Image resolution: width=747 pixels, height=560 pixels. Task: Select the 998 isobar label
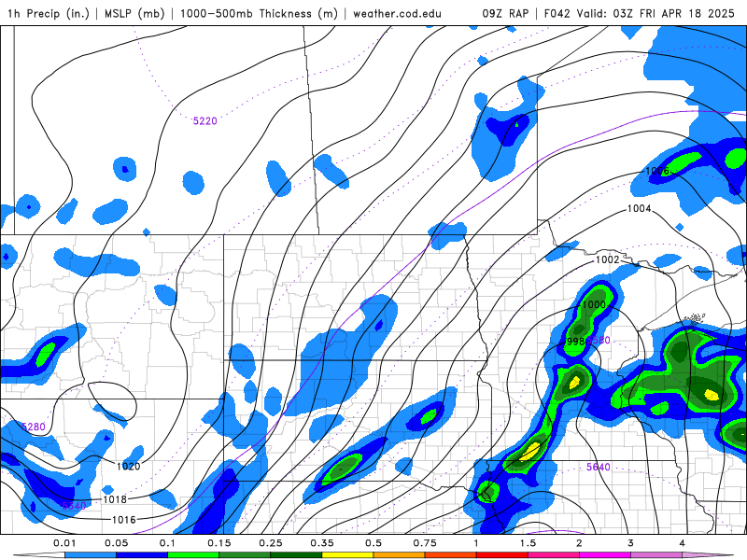(x=575, y=342)
